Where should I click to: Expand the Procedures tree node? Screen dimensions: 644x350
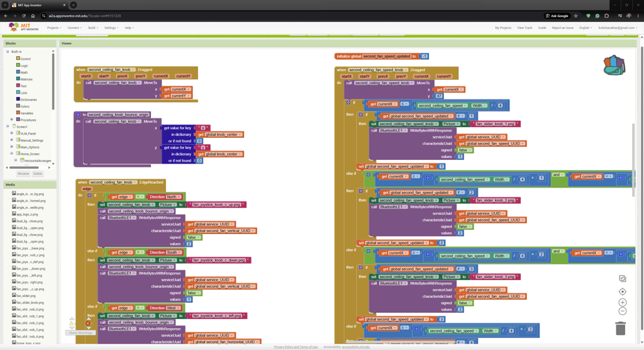pos(12,120)
